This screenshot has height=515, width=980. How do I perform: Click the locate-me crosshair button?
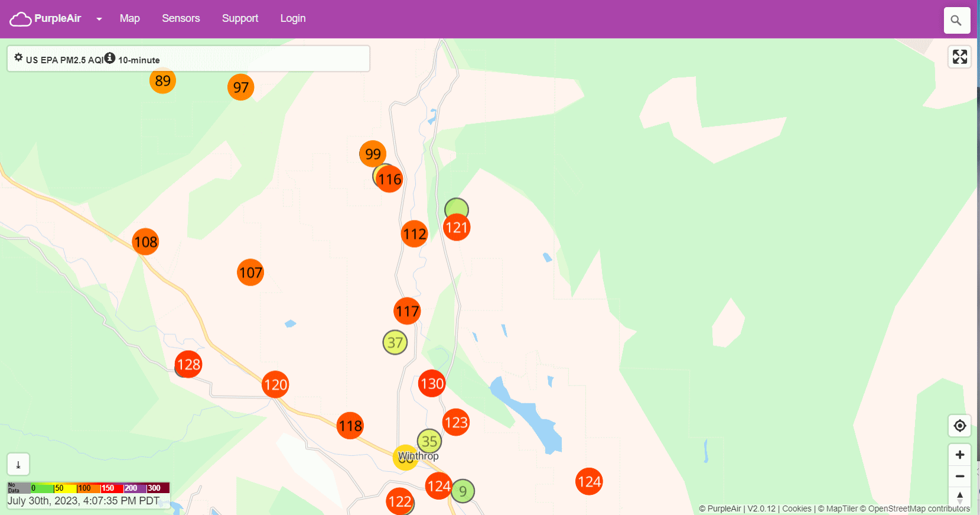point(959,426)
